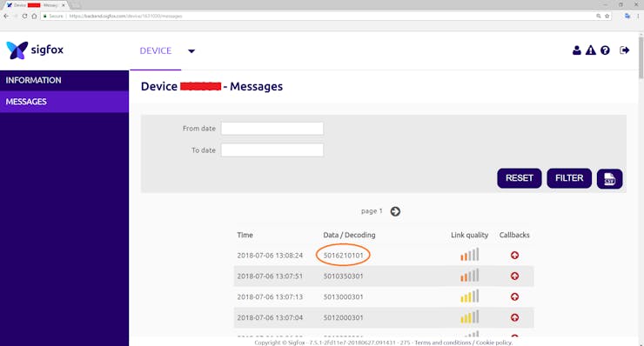Click the logout arrow icon
Viewport: 644px width, 346px height.
pos(624,50)
